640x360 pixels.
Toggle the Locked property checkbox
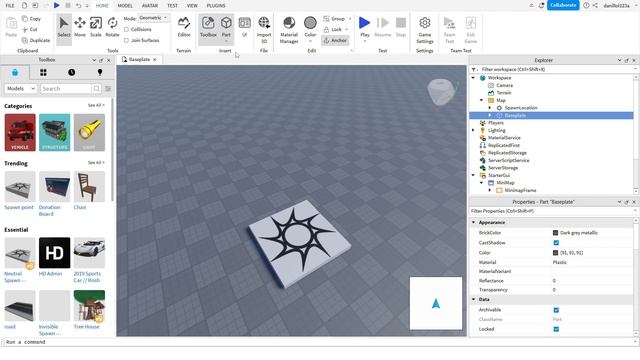point(556,329)
